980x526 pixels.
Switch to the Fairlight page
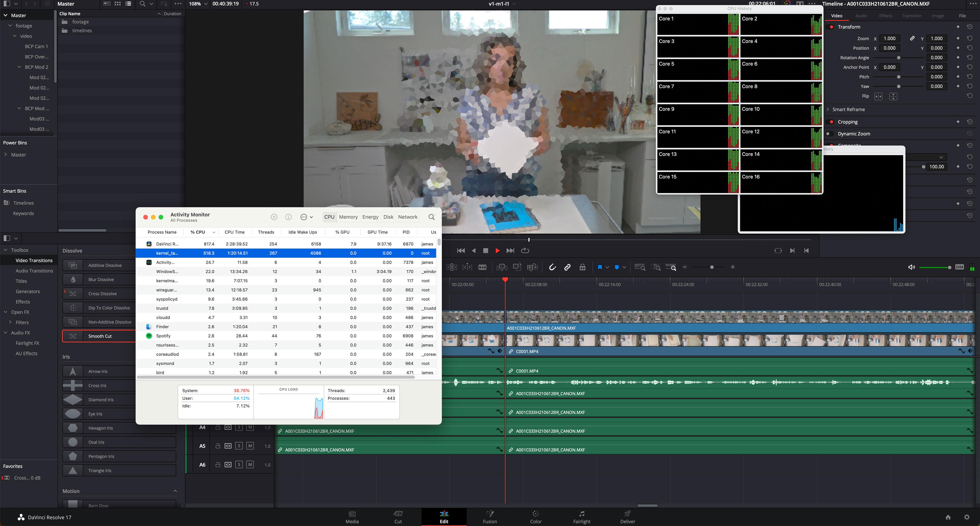582,517
